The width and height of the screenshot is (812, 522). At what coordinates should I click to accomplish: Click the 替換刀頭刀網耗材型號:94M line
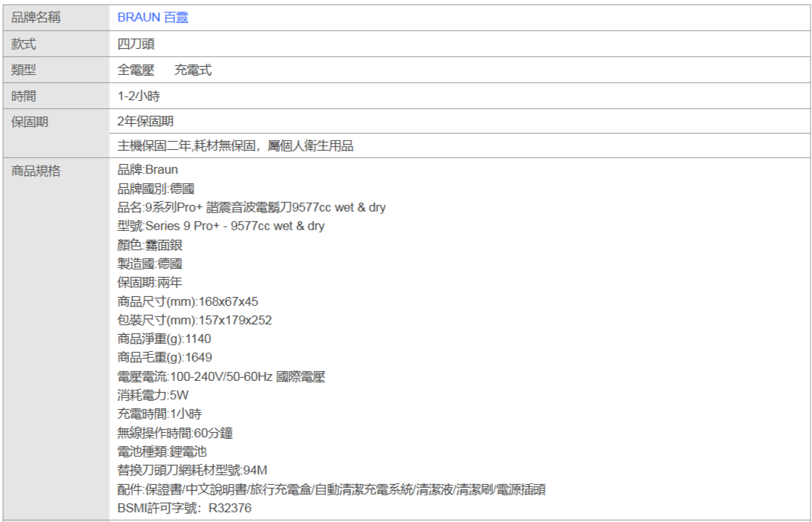pos(193,470)
